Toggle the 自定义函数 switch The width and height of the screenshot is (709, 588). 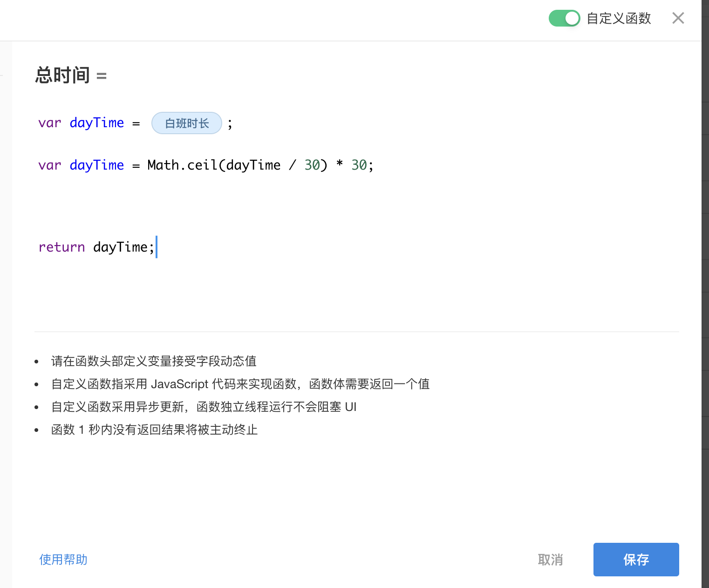tap(564, 19)
